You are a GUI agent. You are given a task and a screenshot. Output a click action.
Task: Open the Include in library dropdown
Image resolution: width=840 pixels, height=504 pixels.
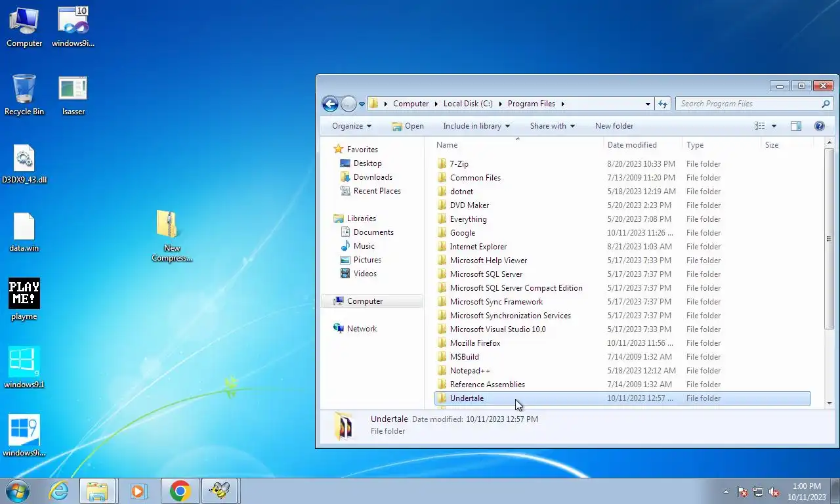point(476,126)
